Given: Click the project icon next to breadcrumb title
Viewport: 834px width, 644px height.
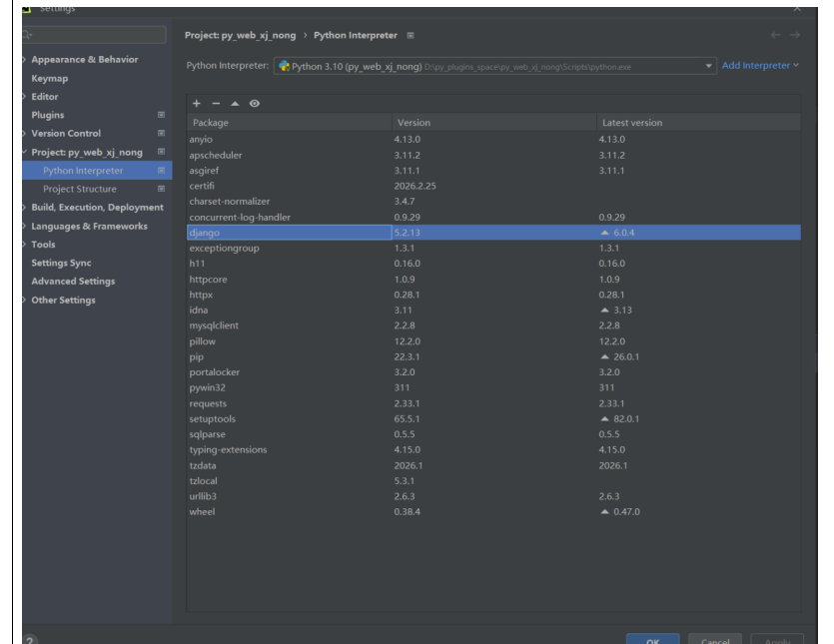Looking at the screenshot, I should click(411, 36).
